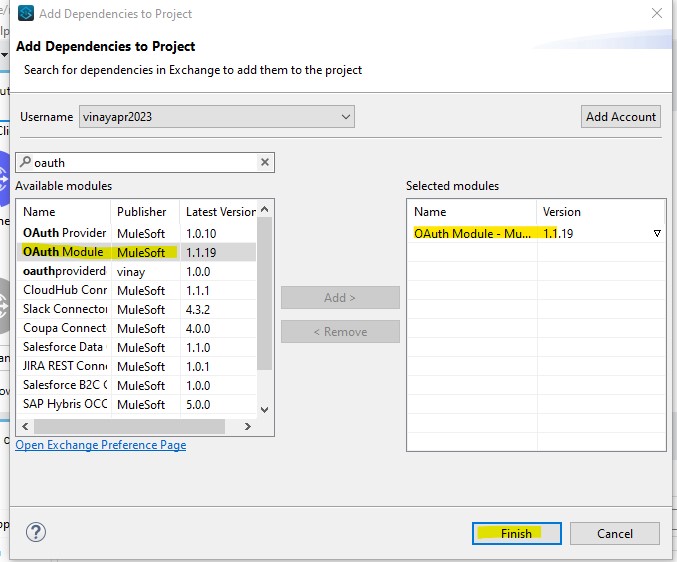This screenshot has height=562, width=677.
Task: Sort by Publisher column header
Action: click(x=142, y=212)
